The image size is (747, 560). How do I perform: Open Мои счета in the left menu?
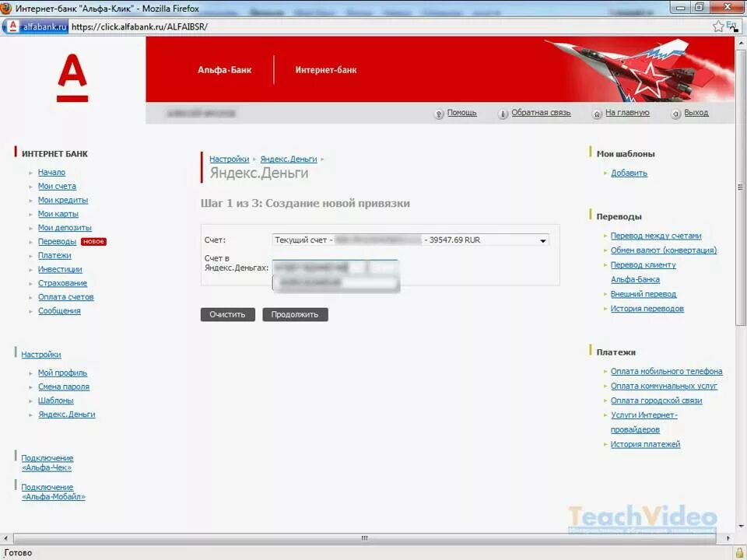click(x=57, y=186)
